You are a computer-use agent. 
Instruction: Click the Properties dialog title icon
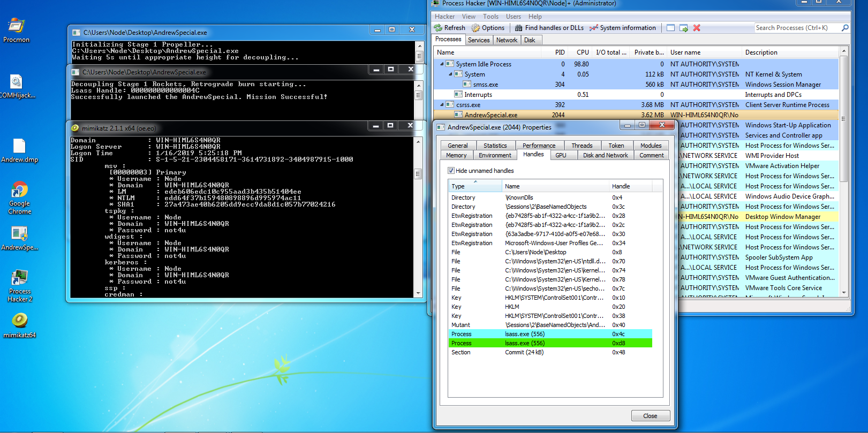tap(441, 127)
